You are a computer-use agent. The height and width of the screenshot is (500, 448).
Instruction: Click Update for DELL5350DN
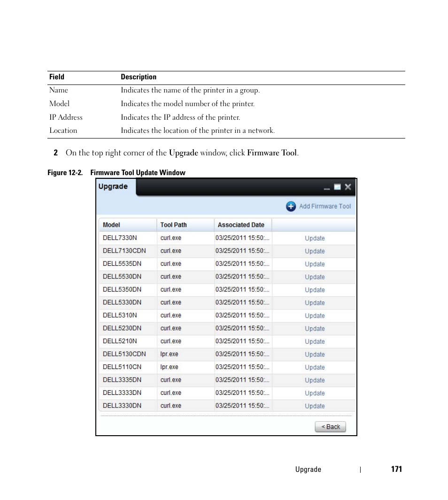click(314, 290)
